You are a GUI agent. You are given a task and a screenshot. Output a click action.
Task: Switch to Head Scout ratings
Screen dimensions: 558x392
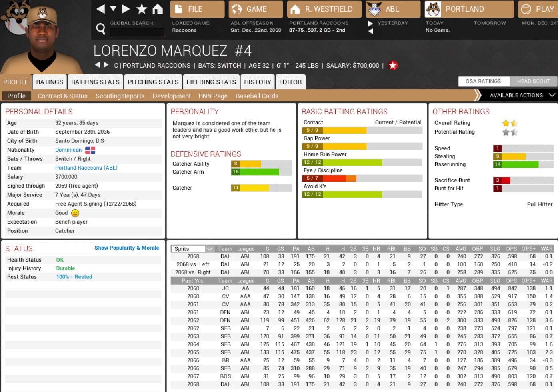click(533, 81)
